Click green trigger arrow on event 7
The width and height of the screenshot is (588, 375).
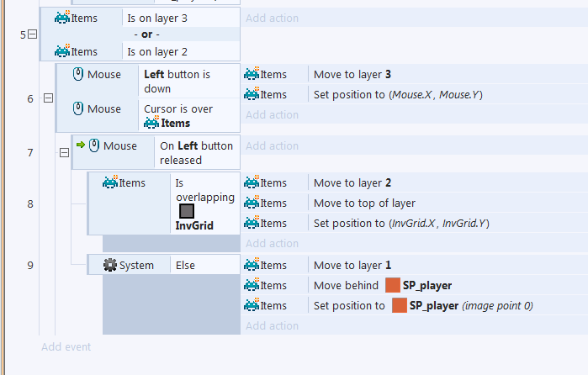[x=81, y=145]
